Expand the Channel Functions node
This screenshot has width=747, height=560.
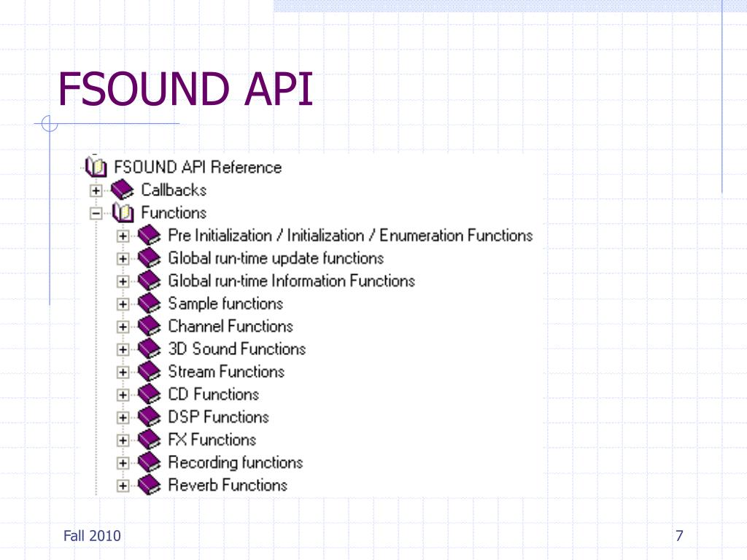pos(123,327)
